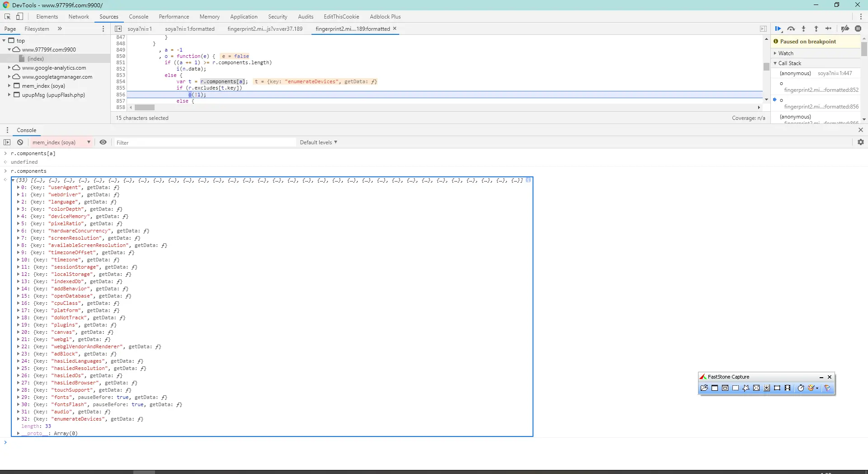
Task: Open the Adblock Plus tab
Action: (x=385, y=16)
